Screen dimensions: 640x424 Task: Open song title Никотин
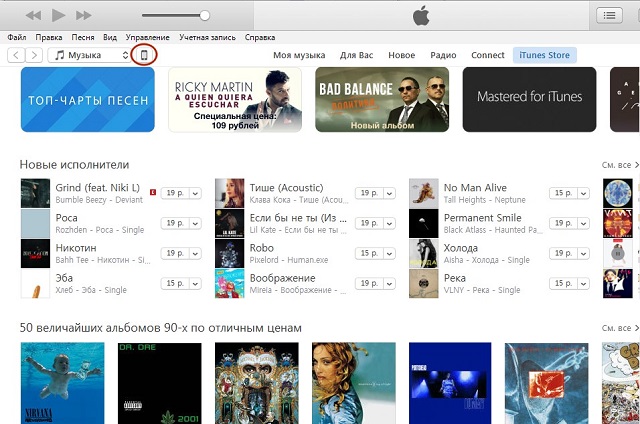coord(76,248)
